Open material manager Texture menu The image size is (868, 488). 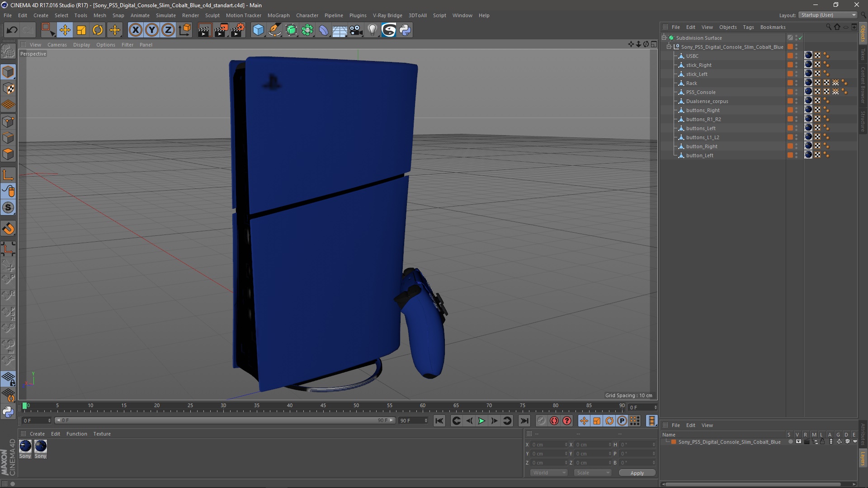point(102,434)
